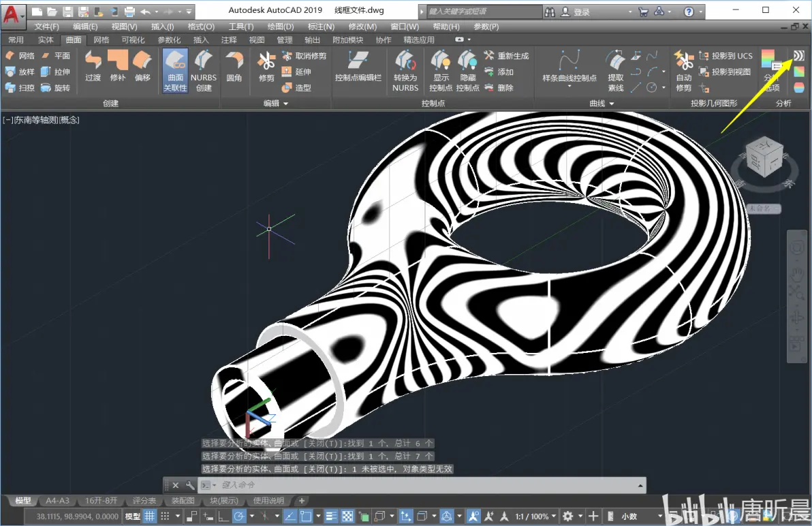Toggle polar tracking in status bar
Viewport: 812px width, 526px height.
pyautogui.click(x=238, y=516)
